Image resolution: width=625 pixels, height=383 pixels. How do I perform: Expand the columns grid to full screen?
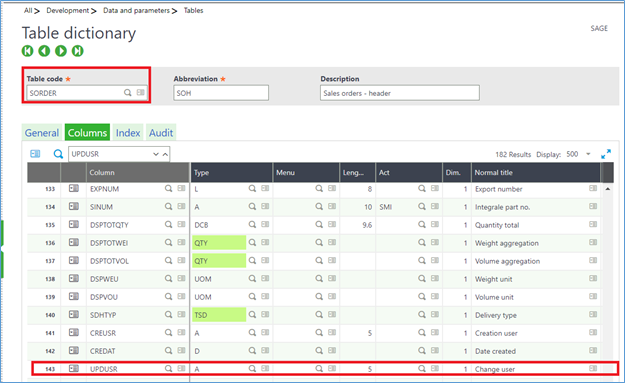pyautogui.click(x=606, y=154)
